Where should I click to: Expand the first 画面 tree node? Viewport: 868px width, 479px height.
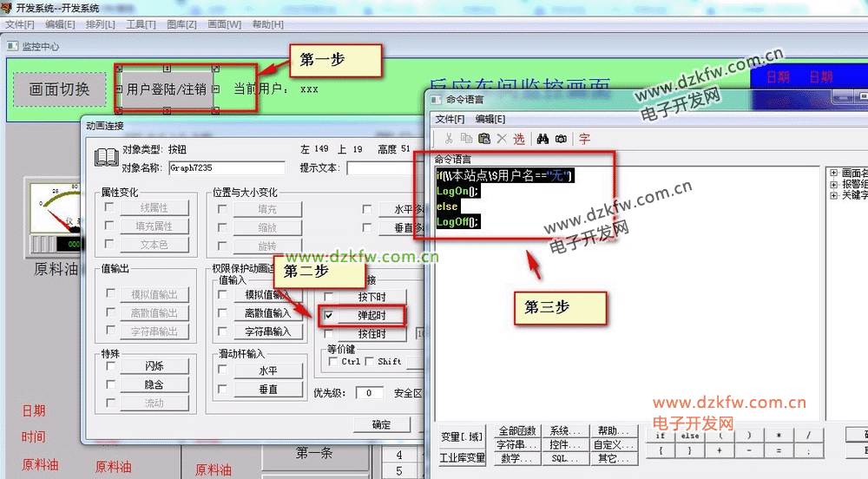click(834, 173)
